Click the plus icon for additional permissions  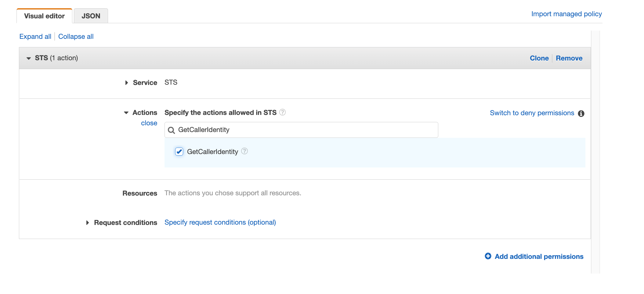click(488, 256)
